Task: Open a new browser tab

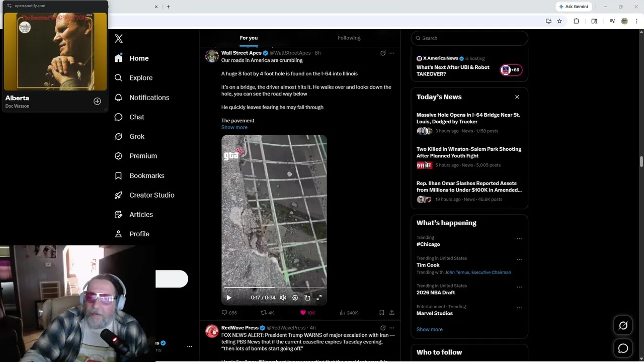Action: 168,7
